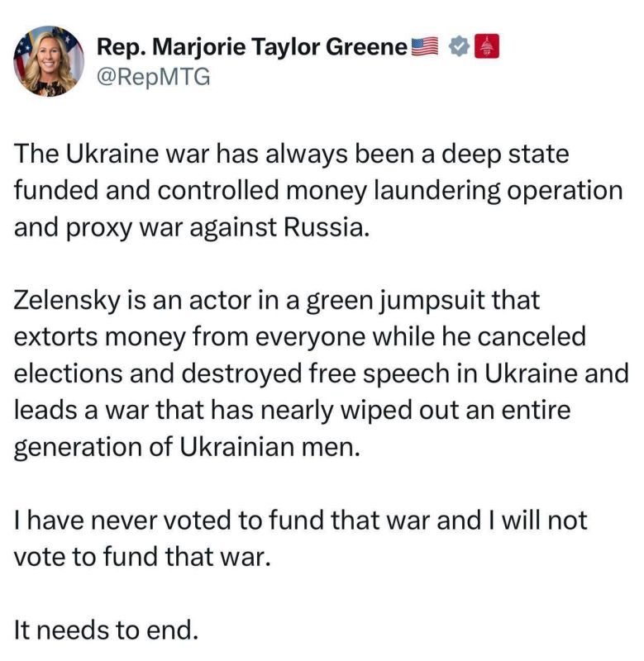Open the Rep. Marjorie Taylor Greene display name
The image size is (644, 661).
click(252, 47)
